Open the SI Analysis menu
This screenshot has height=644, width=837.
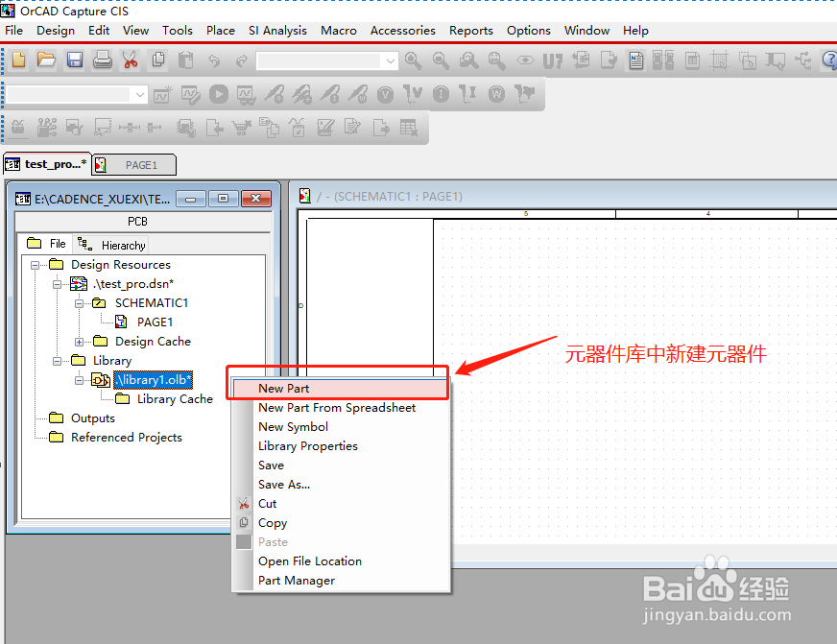[x=277, y=31]
